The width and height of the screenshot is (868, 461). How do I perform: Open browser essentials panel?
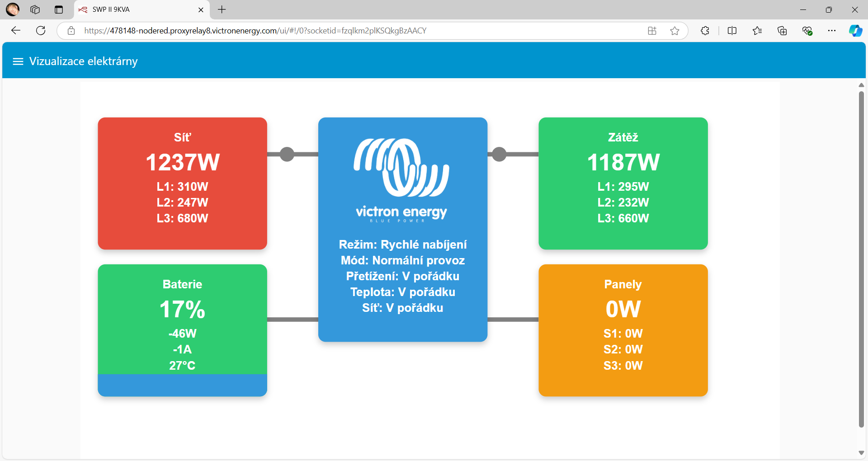pyautogui.click(x=807, y=31)
